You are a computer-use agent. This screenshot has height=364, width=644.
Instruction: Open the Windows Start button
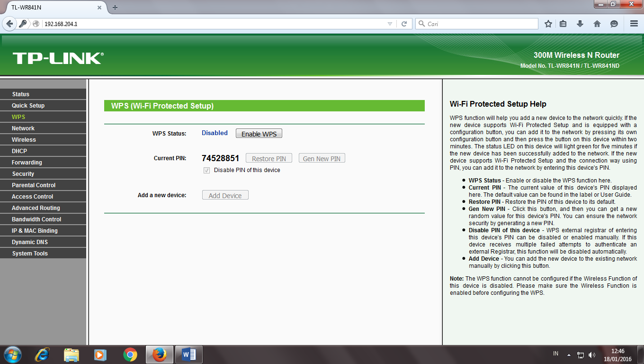[x=12, y=355]
